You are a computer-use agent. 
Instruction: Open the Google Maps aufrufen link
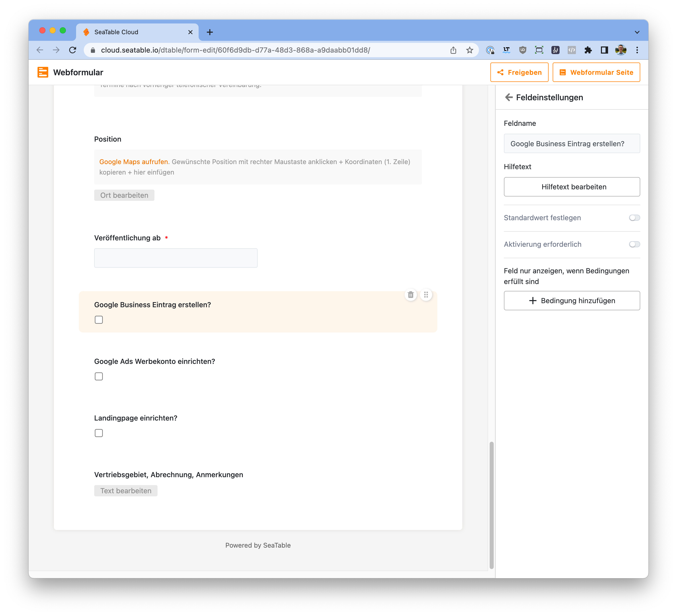133,162
